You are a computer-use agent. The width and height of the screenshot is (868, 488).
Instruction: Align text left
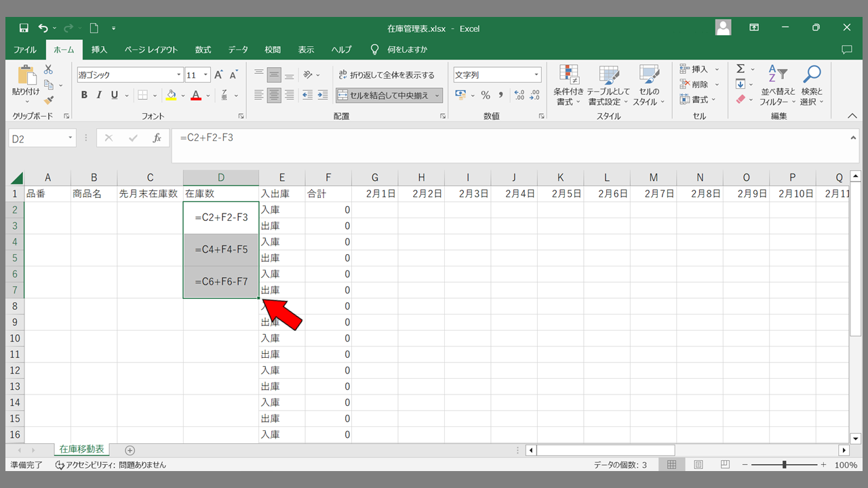(259, 95)
